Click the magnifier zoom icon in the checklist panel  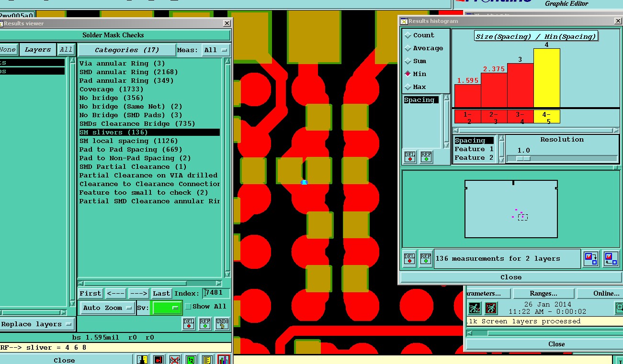click(619, 308)
